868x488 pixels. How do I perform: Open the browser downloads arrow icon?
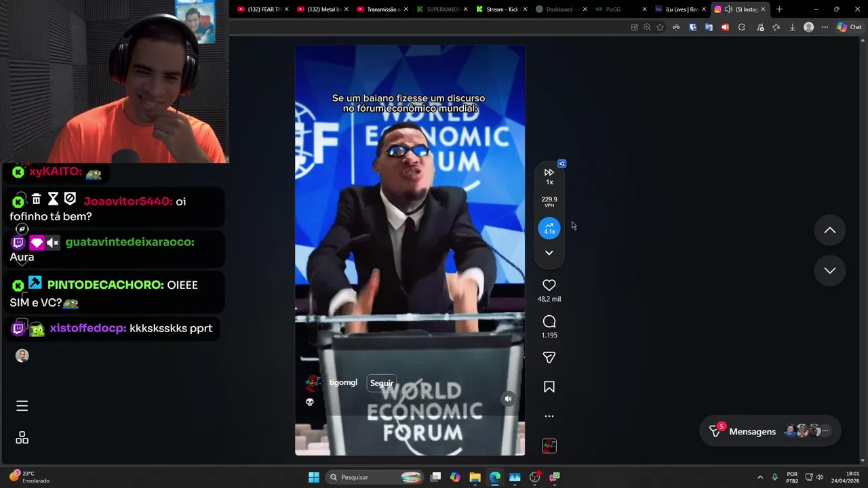pyautogui.click(x=792, y=27)
